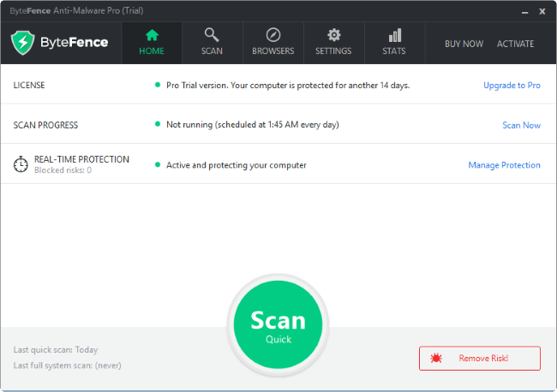Screen dimensions: 557x392
Task: Click the green Scan Progress status dot
Action: point(158,125)
